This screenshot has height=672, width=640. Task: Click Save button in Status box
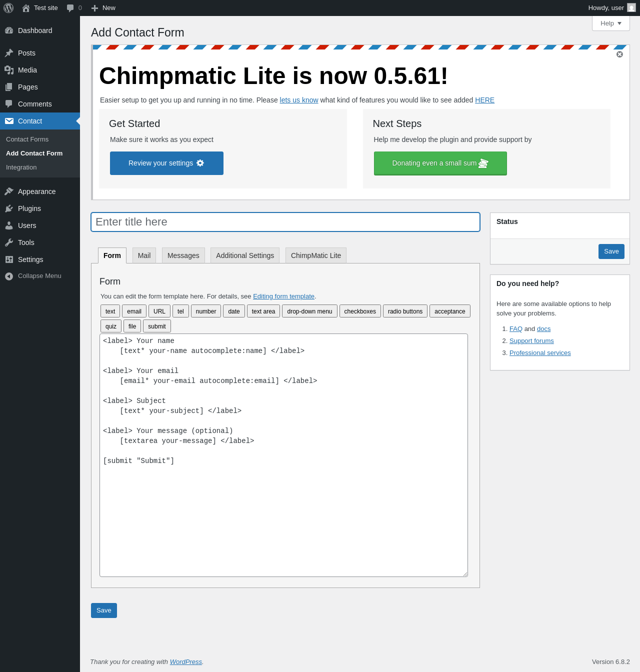(x=611, y=251)
